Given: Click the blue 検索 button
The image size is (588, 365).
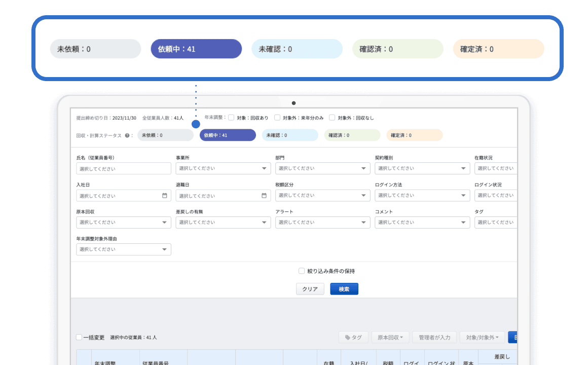Looking at the screenshot, I should pyautogui.click(x=344, y=289).
